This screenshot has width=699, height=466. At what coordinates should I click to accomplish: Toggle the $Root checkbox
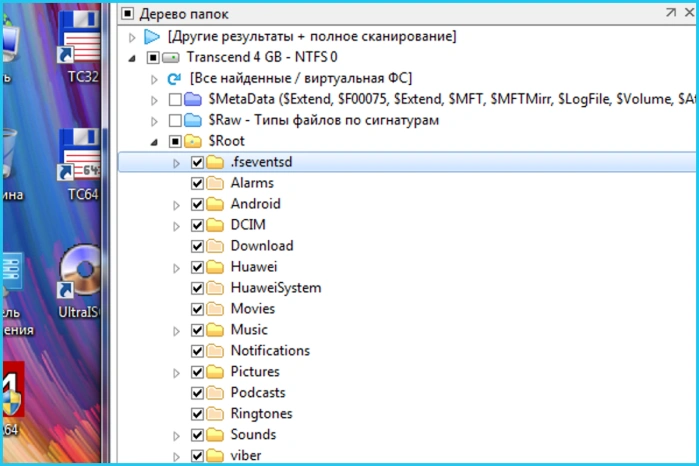175,141
